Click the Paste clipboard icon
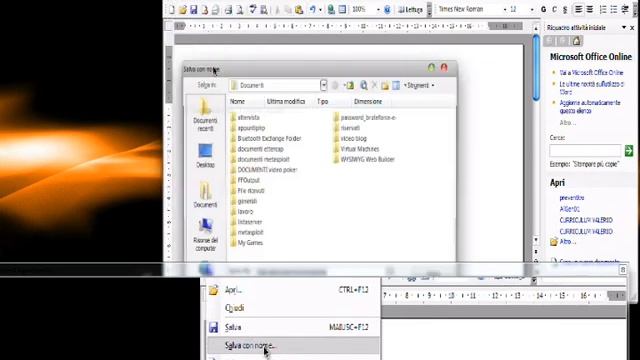This screenshot has width=640, height=360. 299,9
